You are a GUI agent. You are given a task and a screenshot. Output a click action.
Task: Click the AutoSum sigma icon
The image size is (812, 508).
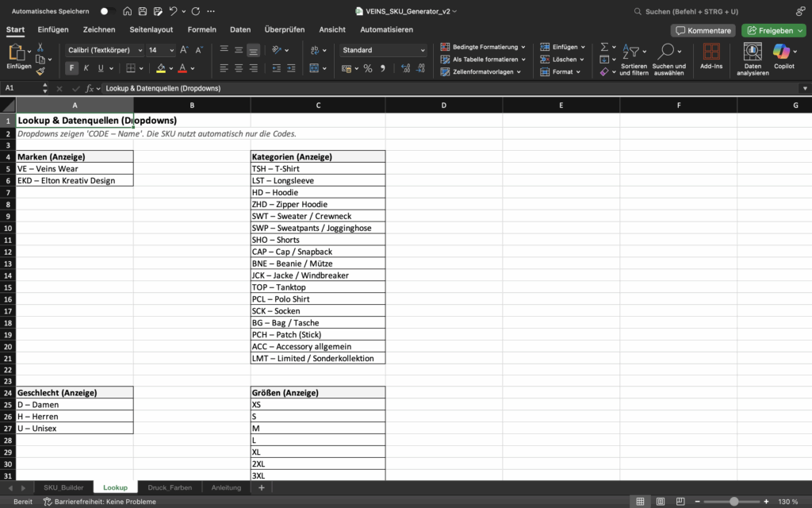pyautogui.click(x=604, y=48)
